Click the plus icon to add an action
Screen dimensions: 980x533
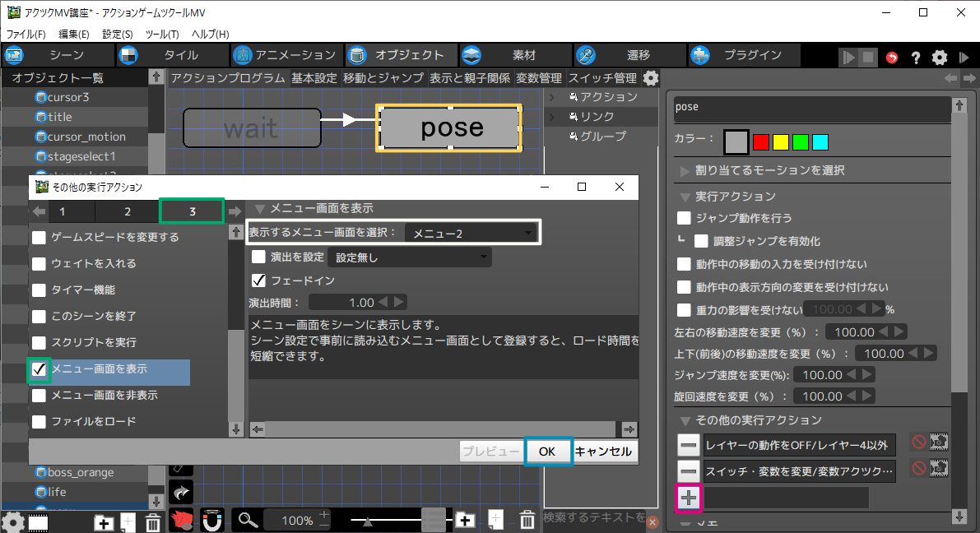point(689,497)
